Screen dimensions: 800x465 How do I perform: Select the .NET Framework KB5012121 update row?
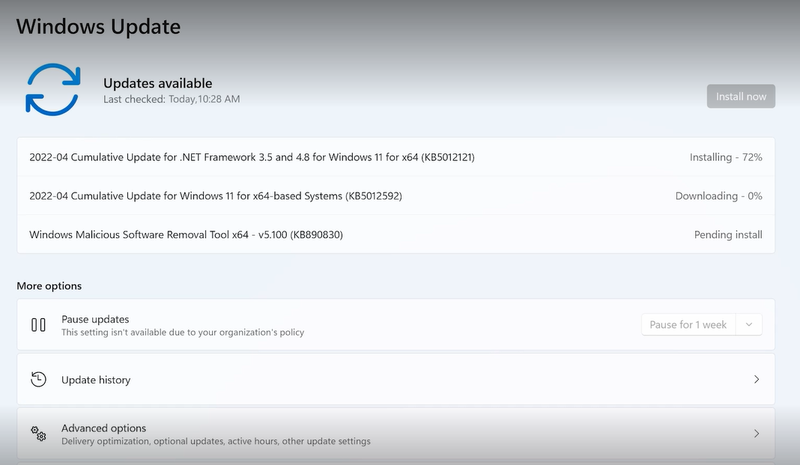396,157
